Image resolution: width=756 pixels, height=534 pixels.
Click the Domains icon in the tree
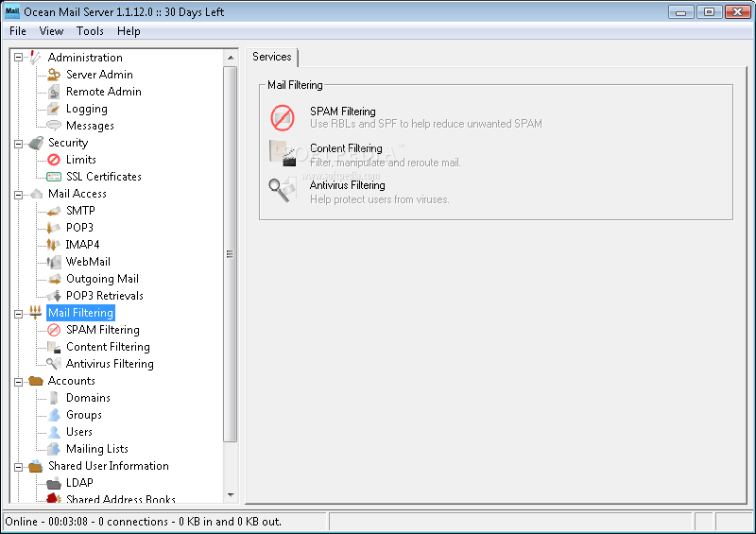point(54,398)
